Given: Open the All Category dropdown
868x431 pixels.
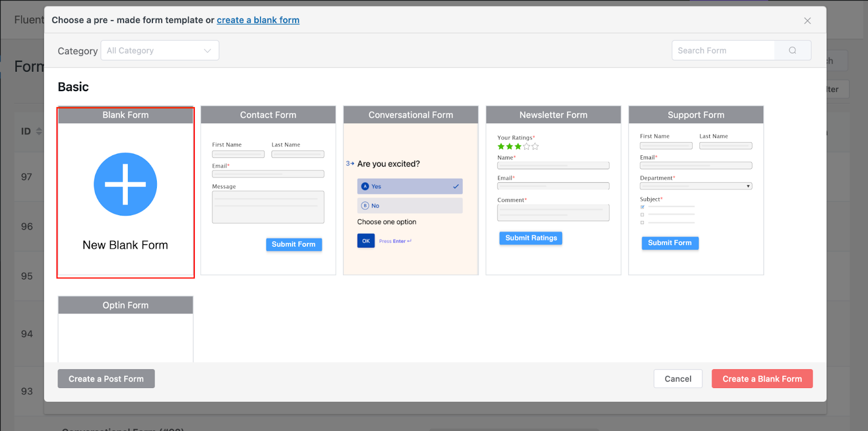Looking at the screenshot, I should click(x=160, y=50).
